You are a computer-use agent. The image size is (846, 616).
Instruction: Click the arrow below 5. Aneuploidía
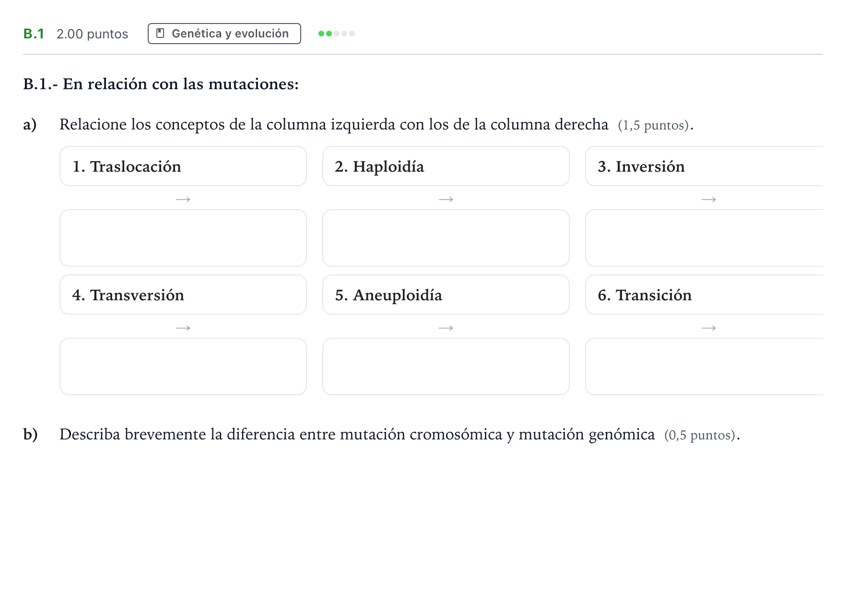click(x=446, y=328)
